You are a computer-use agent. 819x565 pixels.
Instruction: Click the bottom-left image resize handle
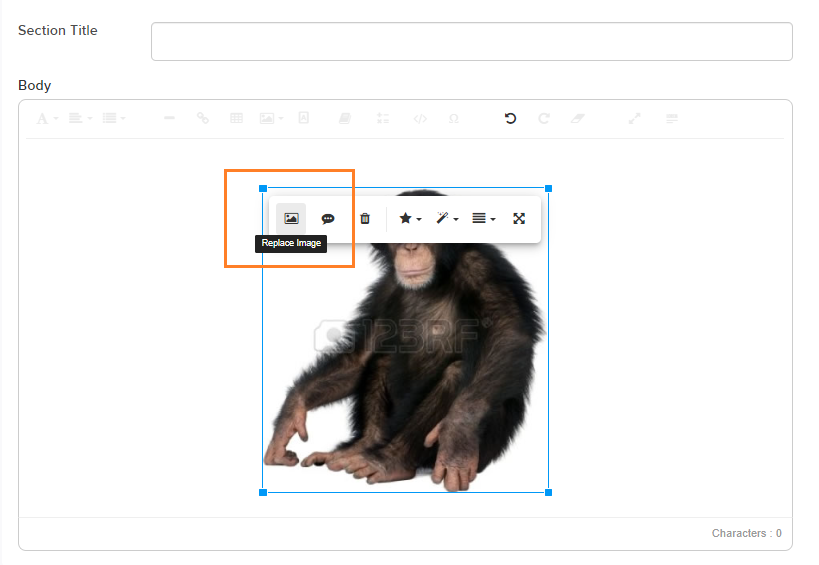tap(263, 492)
